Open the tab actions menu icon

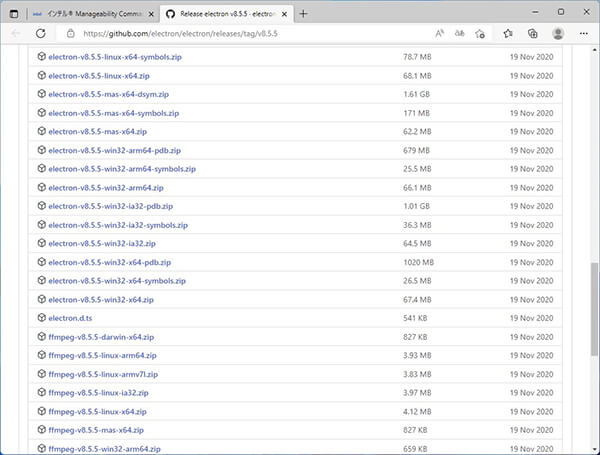(x=14, y=14)
